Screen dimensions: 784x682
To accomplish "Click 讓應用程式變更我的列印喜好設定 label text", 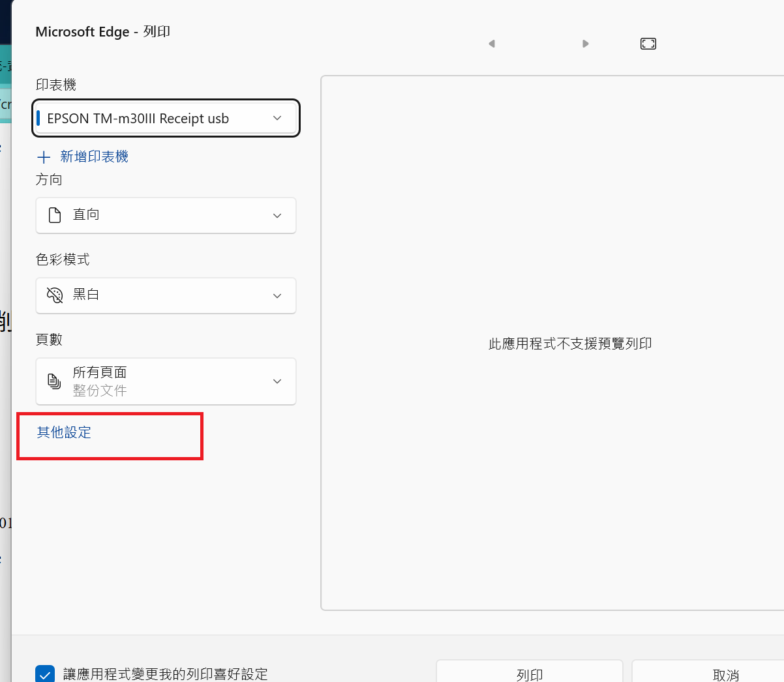I will pyautogui.click(x=166, y=674).
